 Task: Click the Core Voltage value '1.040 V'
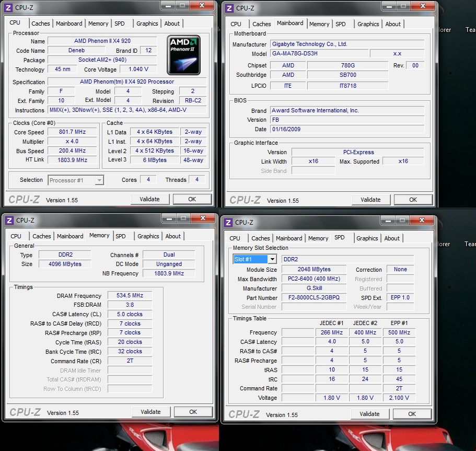[x=138, y=70]
